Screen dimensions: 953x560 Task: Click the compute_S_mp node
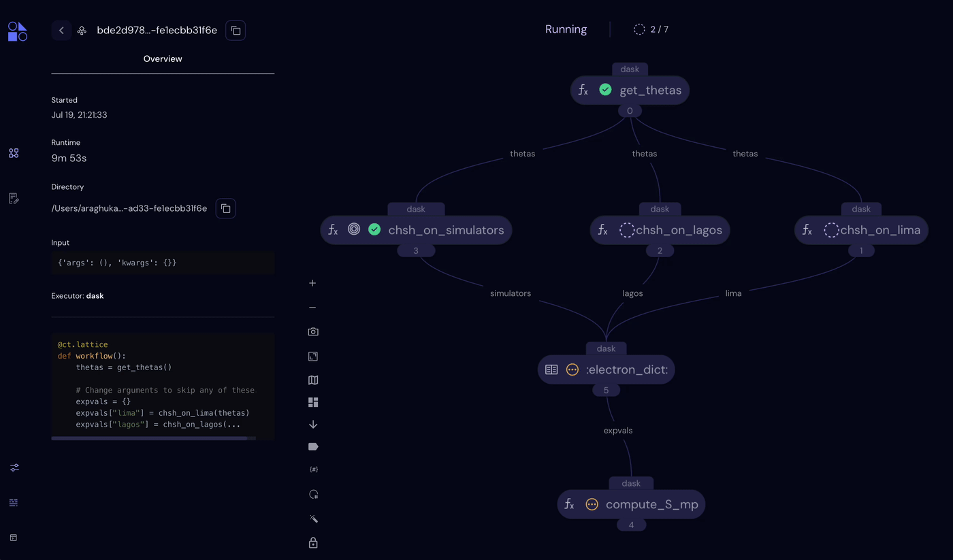631,504
